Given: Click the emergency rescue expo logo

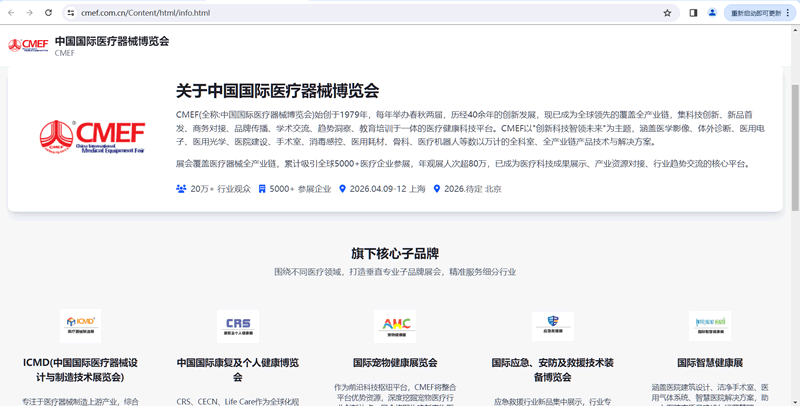Looking at the screenshot, I should [x=553, y=325].
